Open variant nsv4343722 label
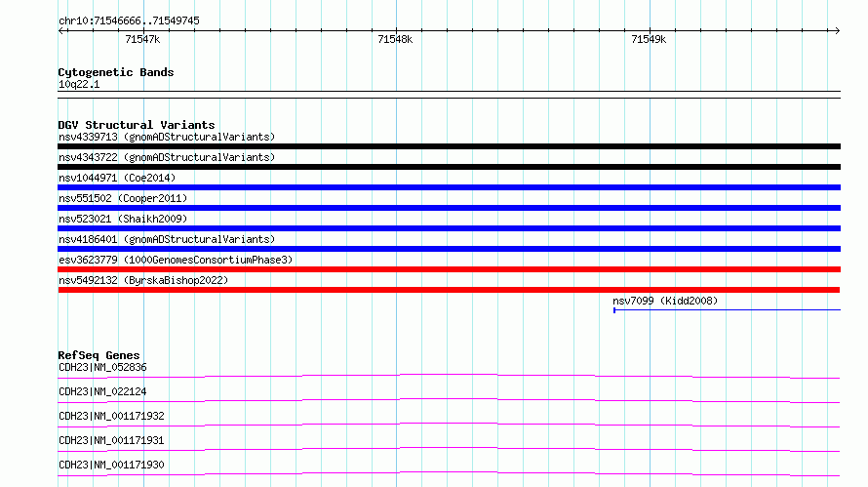The height and width of the screenshot is (487, 868). pyautogui.click(x=167, y=157)
